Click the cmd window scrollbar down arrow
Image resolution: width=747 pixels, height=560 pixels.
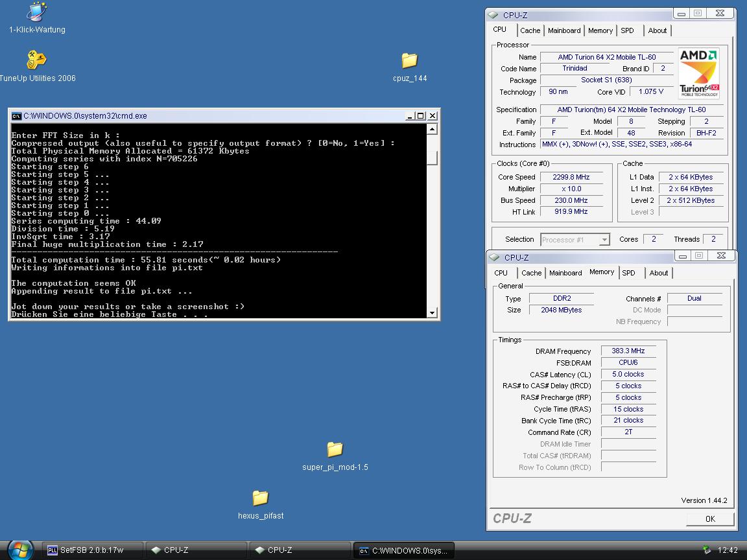pyautogui.click(x=432, y=313)
